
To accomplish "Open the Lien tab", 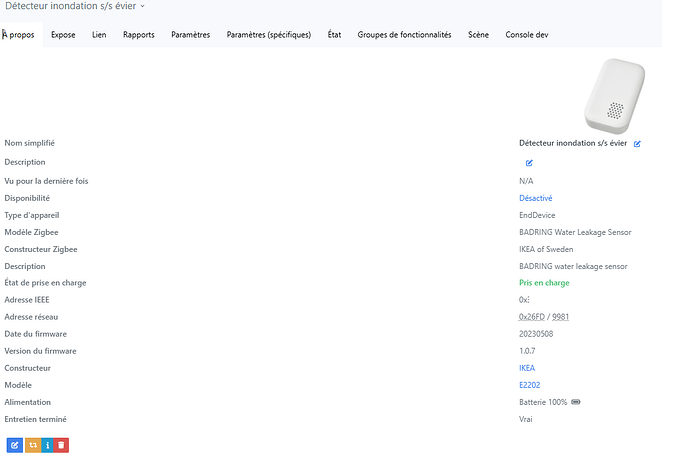I will pos(99,35).
